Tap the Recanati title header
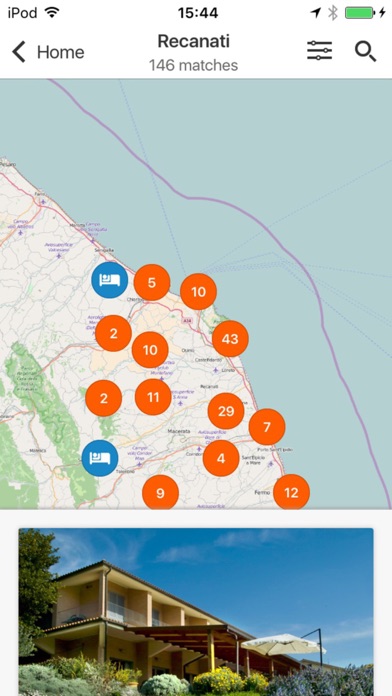 pos(194,41)
